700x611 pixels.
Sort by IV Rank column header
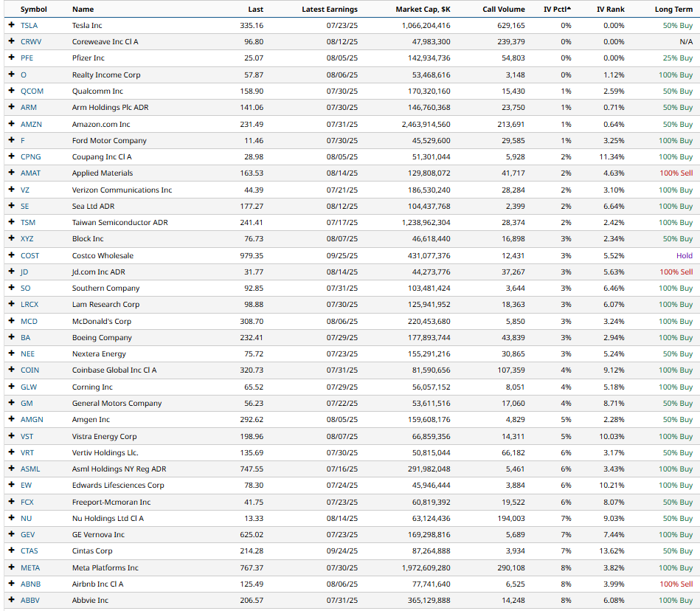coord(610,9)
